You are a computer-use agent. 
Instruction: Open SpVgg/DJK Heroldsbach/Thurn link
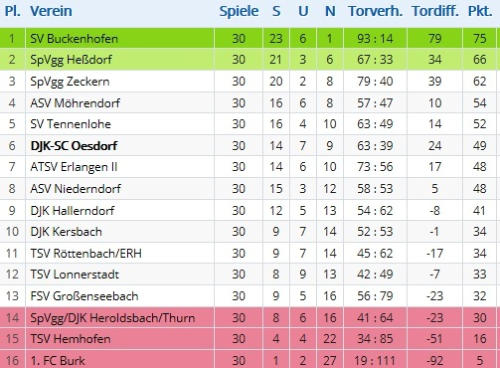tap(112, 318)
